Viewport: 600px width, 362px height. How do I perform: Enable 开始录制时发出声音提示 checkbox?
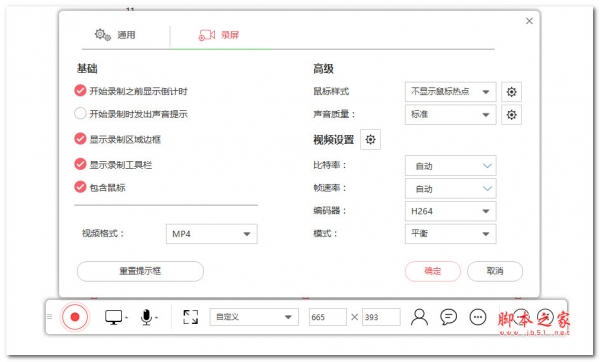[80, 113]
